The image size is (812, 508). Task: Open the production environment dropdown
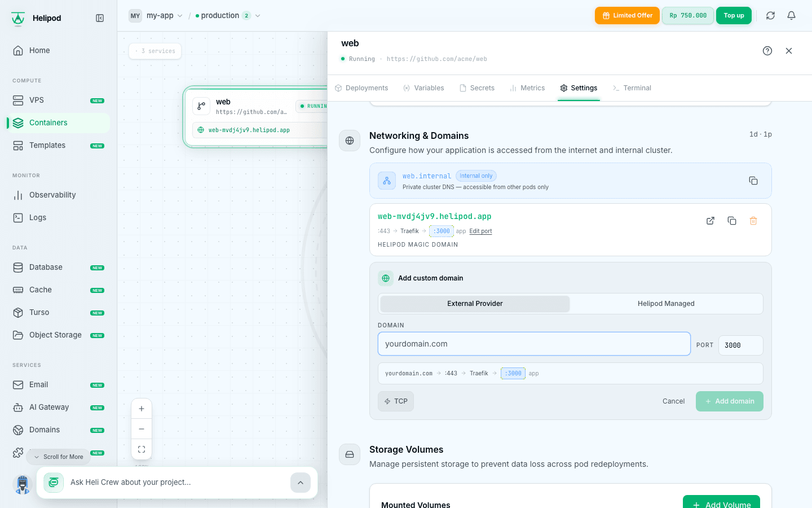[228, 16]
